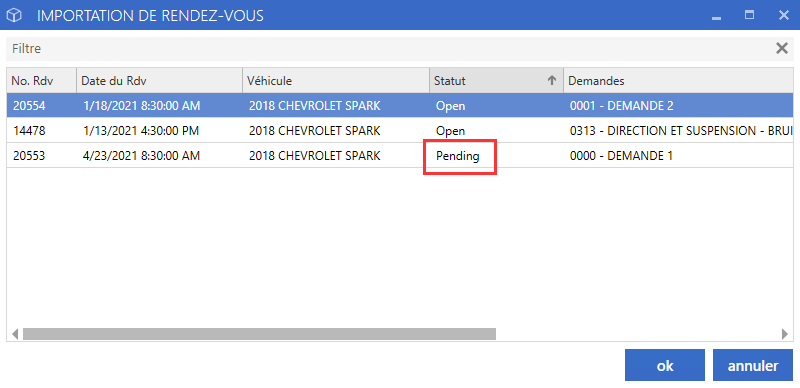Screen dimensions: 800x388
Task: Select appointment row 14478
Action: coord(400,131)
